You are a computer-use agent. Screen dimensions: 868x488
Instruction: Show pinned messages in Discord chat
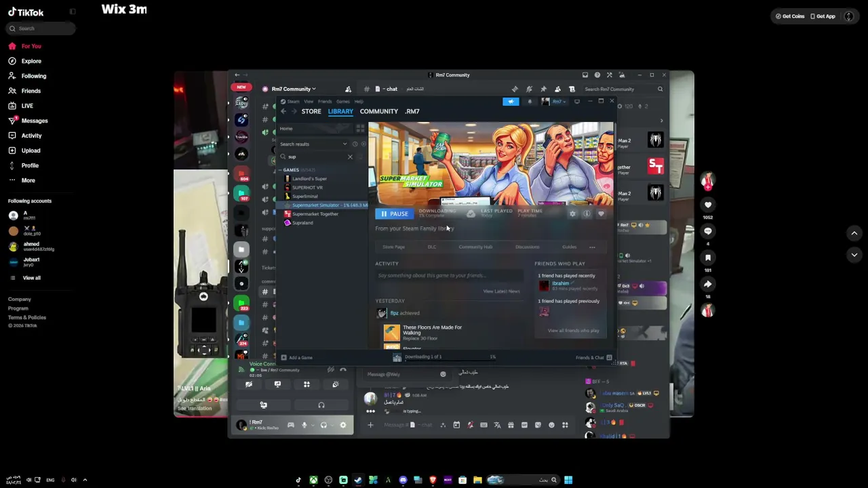click(x=543, y=89)
